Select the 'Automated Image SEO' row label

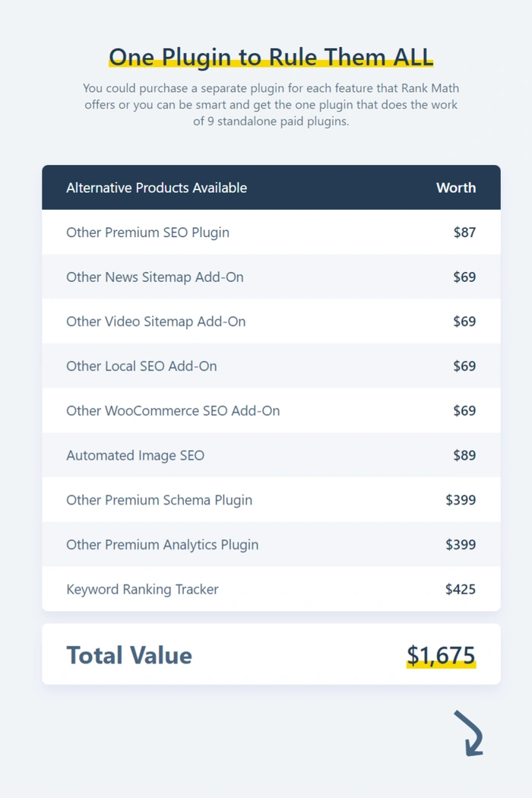tap(135, 455)
